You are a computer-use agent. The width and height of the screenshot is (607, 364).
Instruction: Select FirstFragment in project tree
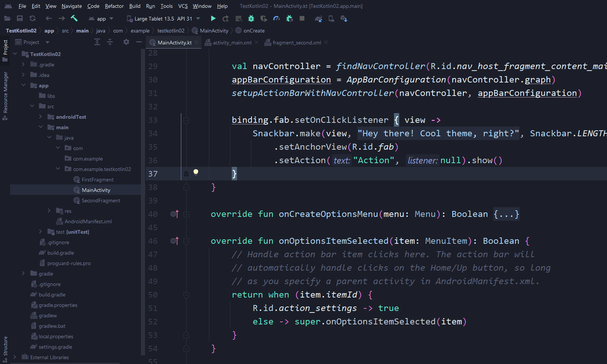pos(97,179)
